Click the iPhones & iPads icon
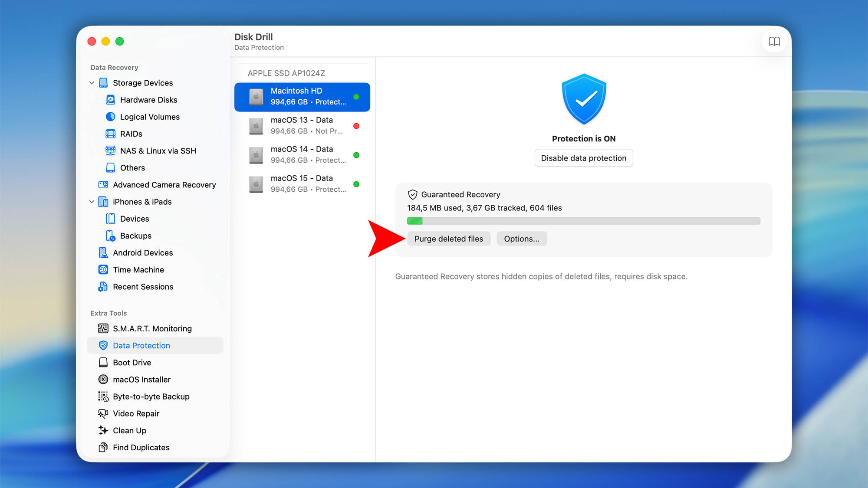This screenshot has width=868, height=488. pyautogui.click(x=103, y=202)
